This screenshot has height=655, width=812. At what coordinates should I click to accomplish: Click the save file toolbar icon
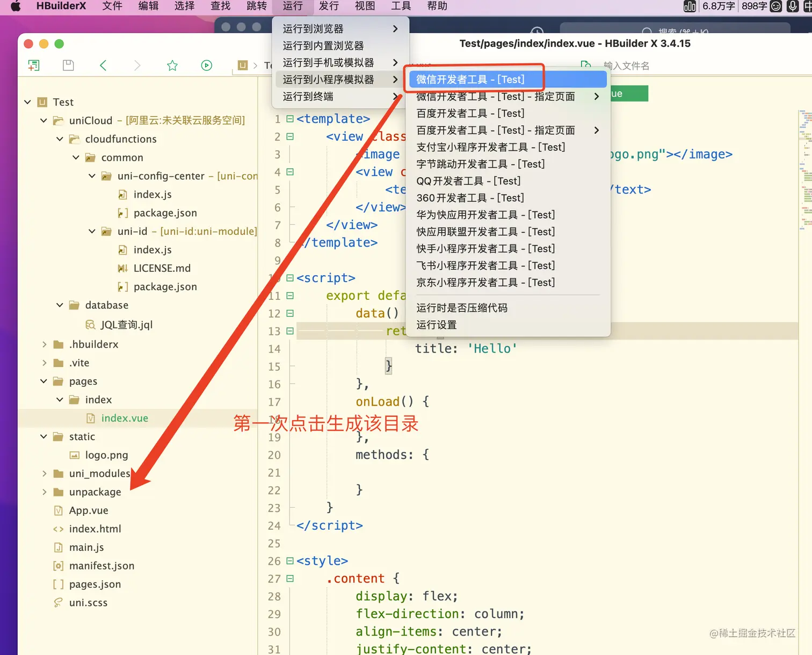(68, 66)
